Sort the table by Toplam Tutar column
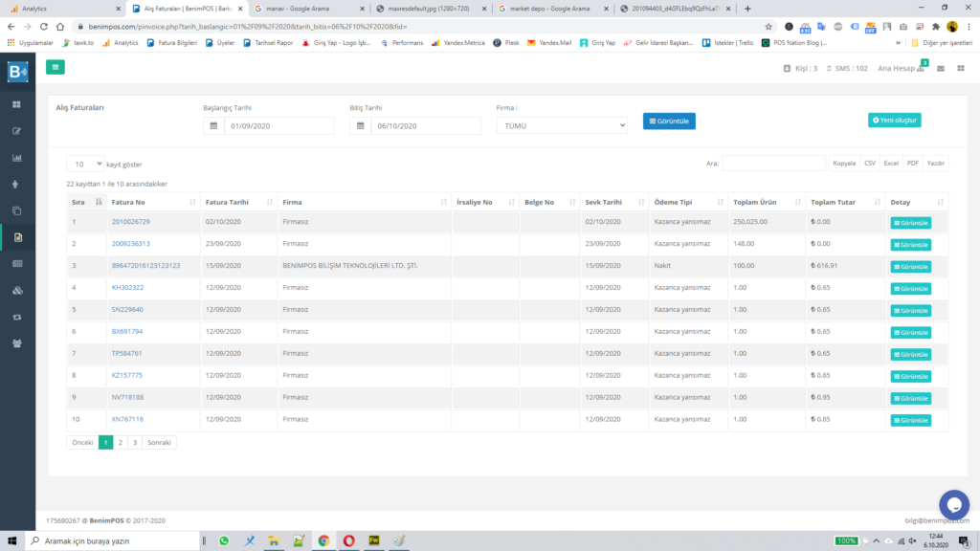 click(x=845, y=202)
